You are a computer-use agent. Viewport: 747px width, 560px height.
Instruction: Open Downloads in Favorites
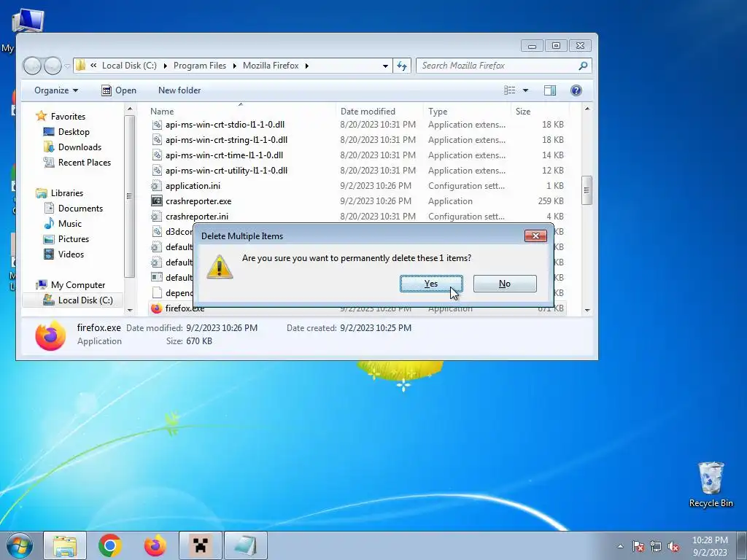click(x=80, y=147)
